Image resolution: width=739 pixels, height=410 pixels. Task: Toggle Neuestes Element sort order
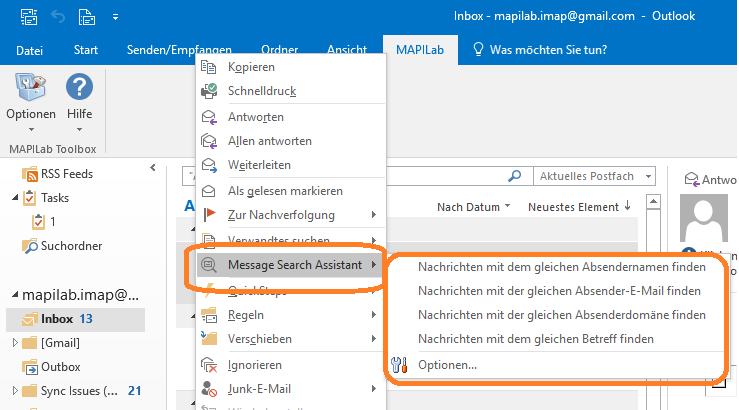(579, 207)
